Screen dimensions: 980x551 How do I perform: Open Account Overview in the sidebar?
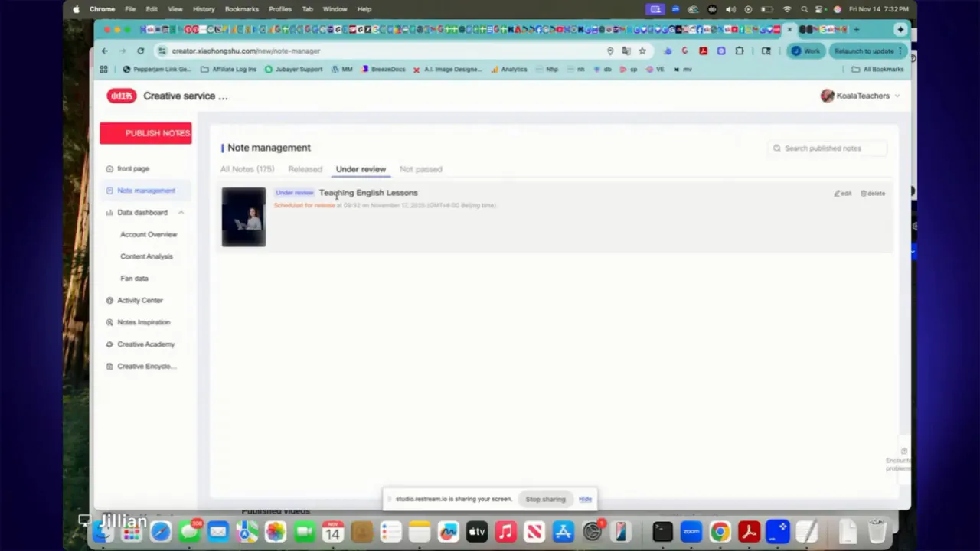[x=149, y=234]
